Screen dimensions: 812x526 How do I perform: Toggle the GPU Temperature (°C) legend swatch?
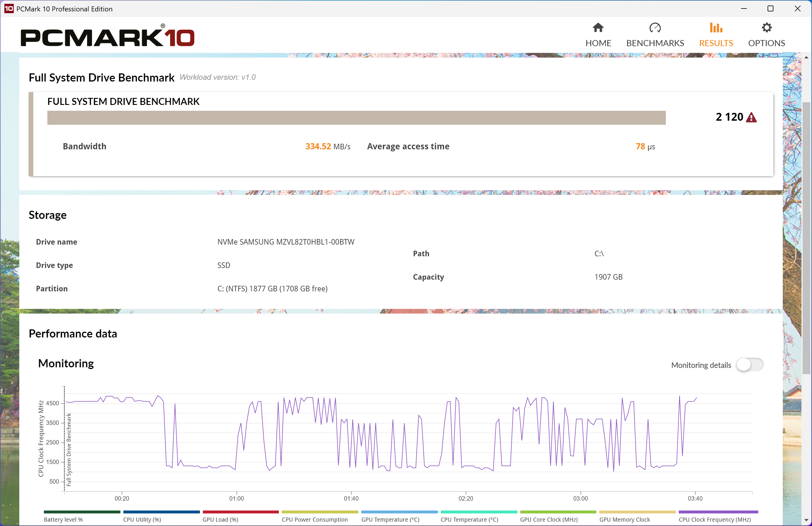[x=400, y=512]
